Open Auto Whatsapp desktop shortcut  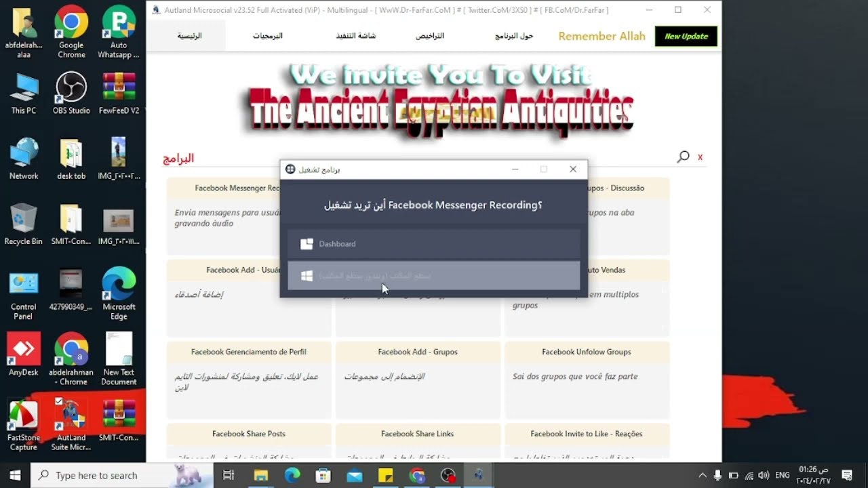tap(119, 32)
